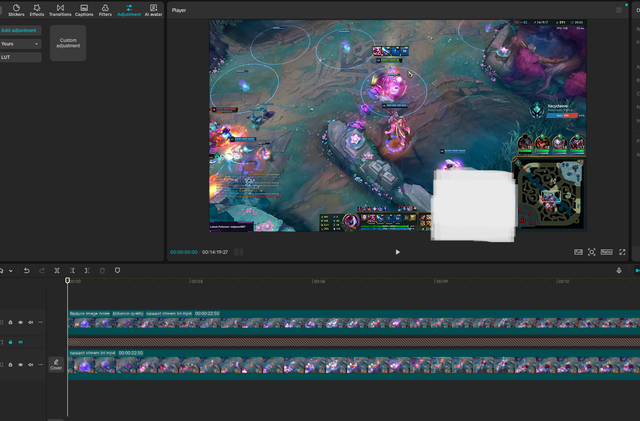Hide the top video track
This screenshot has height=421, width=640.
pos(20,323)
